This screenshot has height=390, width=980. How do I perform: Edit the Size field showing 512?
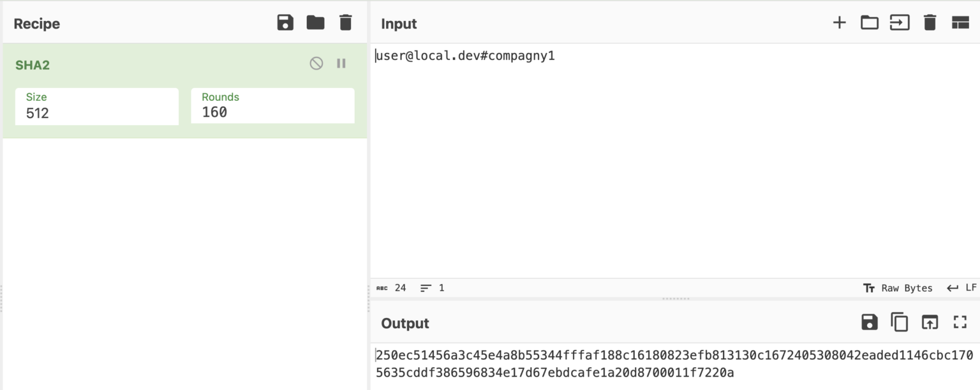pos(96,113)
